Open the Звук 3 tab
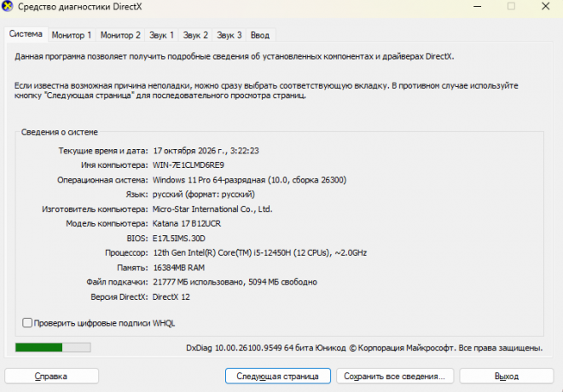Image resolution: width=563 pixels, height=392 pixels. pos(229,35)
